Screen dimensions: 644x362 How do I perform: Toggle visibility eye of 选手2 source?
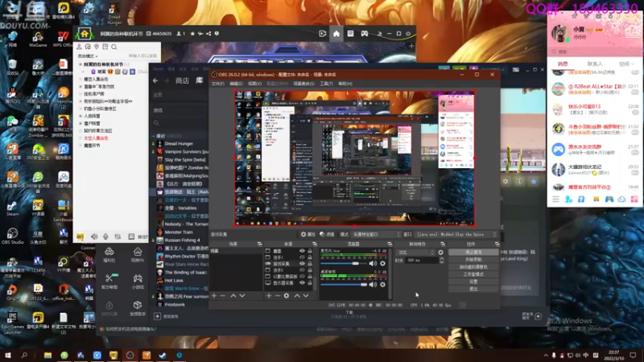pyautogui.click(x=303, y=270)
